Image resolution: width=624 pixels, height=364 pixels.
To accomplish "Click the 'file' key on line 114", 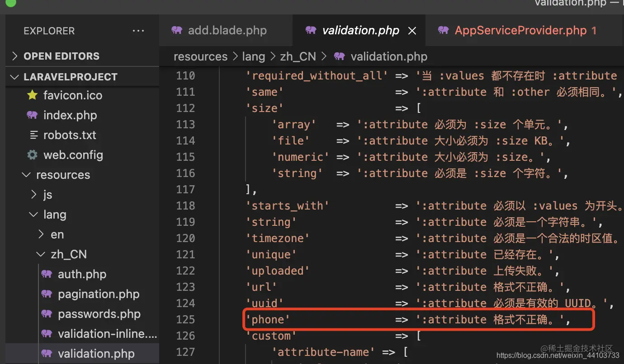I will click(x=291, y=141).
